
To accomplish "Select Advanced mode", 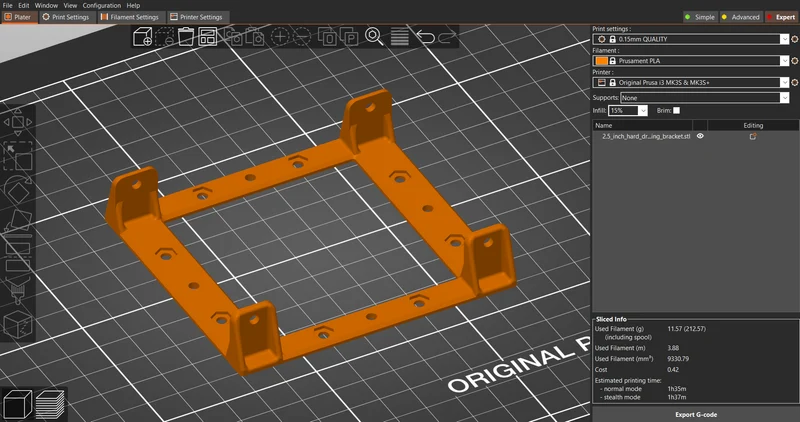I will [741, 17].
